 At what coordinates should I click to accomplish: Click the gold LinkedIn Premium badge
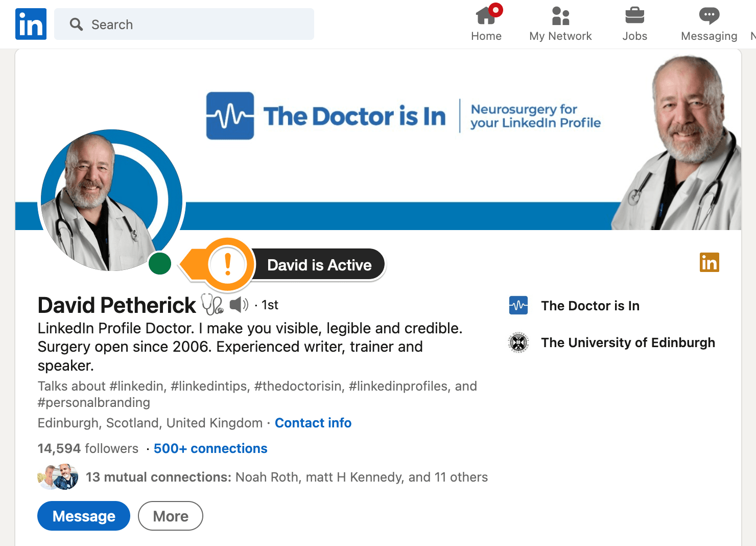(709, 262)
